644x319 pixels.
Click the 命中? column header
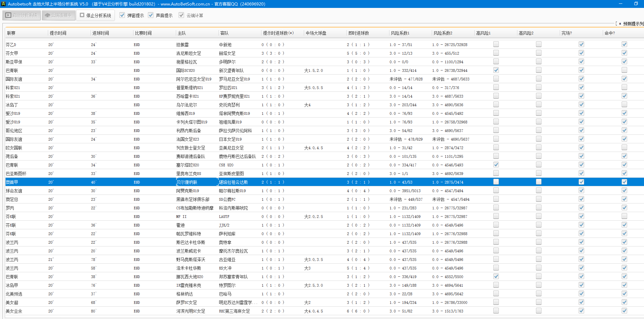pos(610,33)
